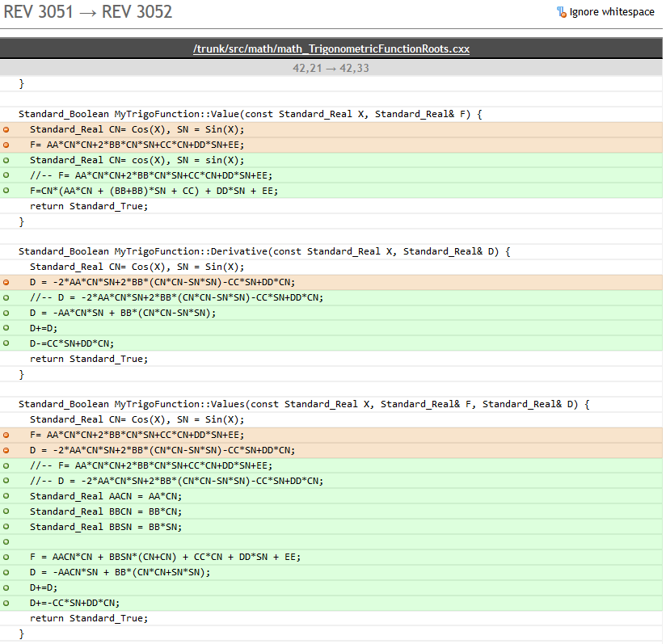Open the math_TrigonometricFunctionRoots.cxx file path link
The image size is (666, 644).
pyautogui.click(x=331, y=49)
